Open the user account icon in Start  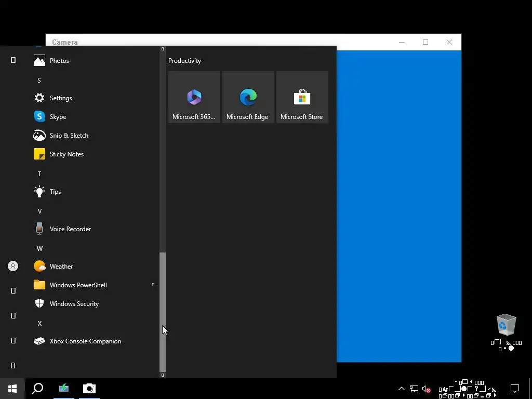[13, 266]
